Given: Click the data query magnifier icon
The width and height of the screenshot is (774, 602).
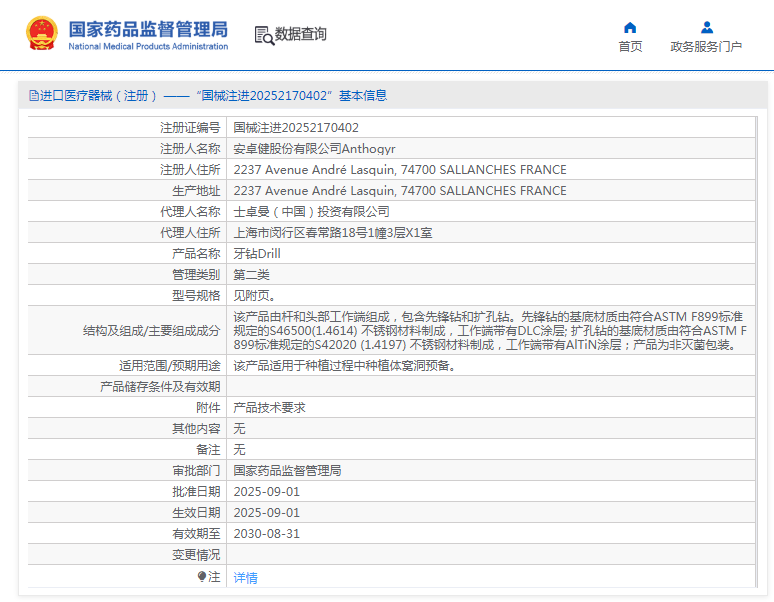Looking at the screenshot, I should pyautogui.click(x=263, y=35).
